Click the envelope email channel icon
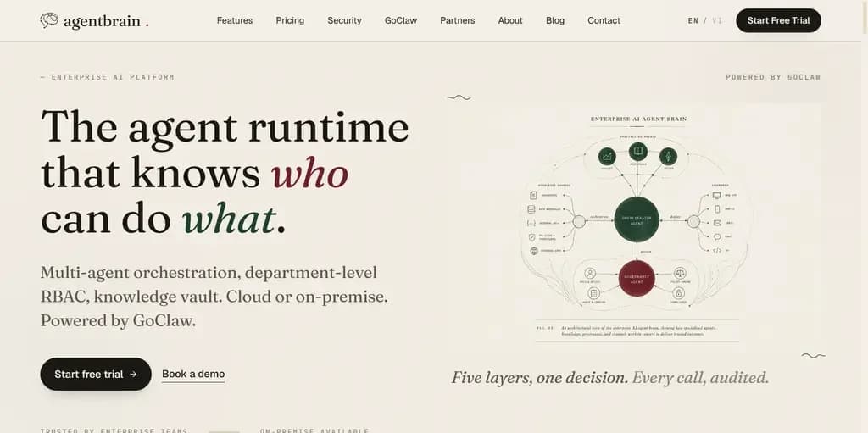The height and width of the screenshot is (433, 868). pos(717,223)
